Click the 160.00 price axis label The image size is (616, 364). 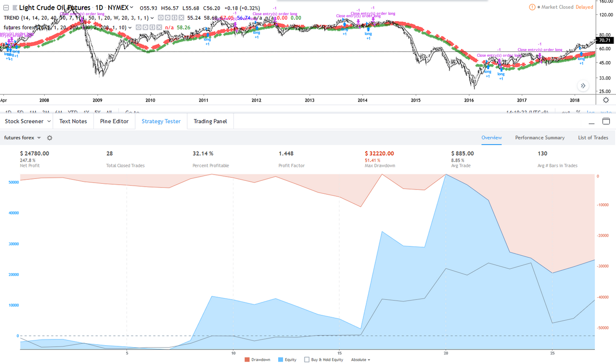click(605, 2)
